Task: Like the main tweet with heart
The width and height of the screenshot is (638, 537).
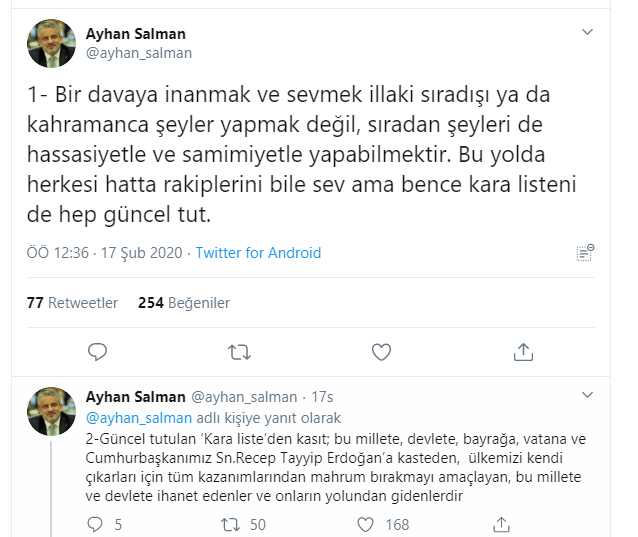Action: [381, 351]
